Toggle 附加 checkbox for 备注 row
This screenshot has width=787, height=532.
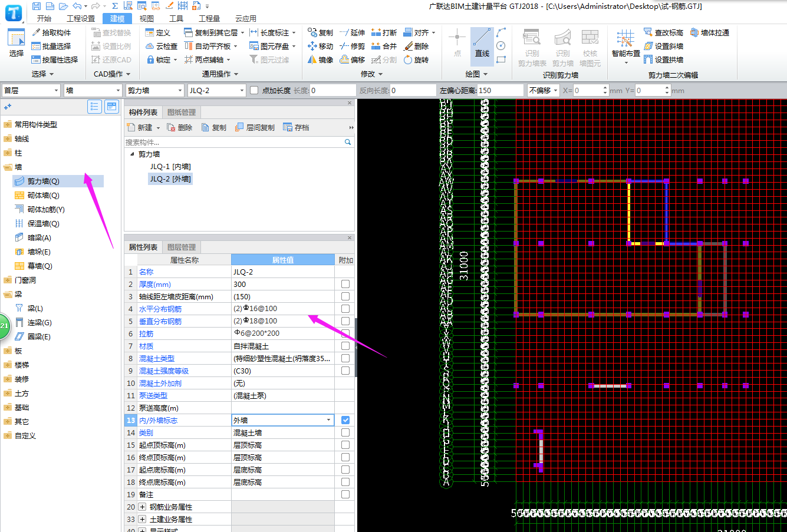click(345, 494)
